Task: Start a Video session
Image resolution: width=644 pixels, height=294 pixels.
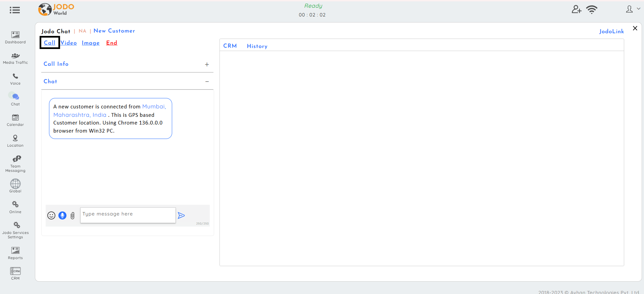Action: 69,43
